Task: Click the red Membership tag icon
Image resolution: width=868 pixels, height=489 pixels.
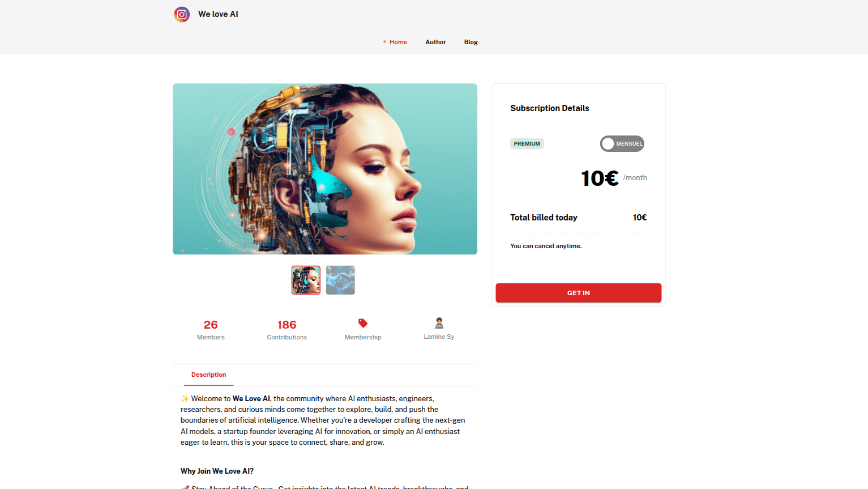Action: coord(363,323)
